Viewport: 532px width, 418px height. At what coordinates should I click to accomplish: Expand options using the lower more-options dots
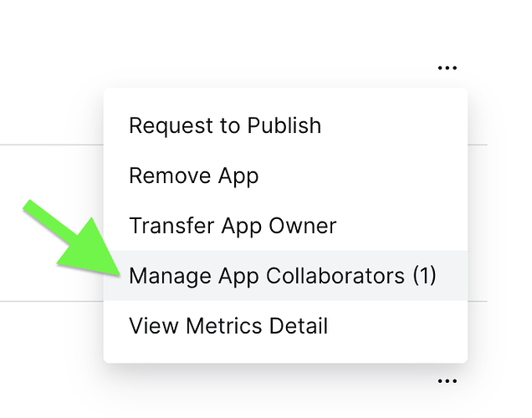[448, 381]
